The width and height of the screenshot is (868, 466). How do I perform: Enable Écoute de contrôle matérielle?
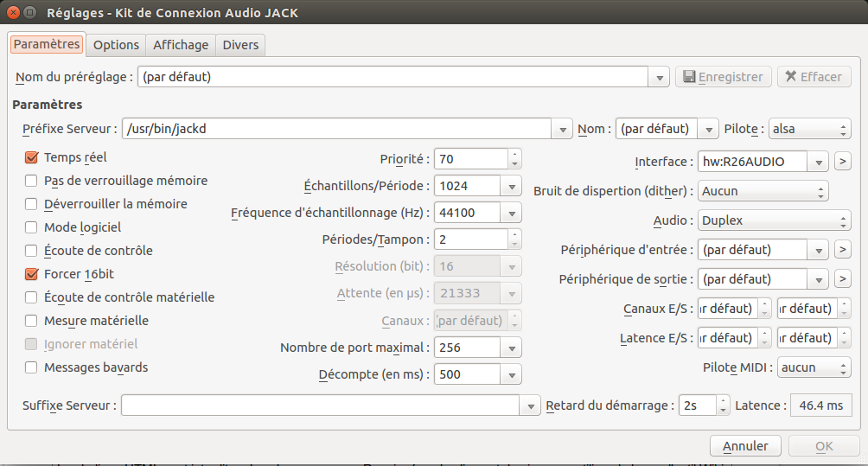[x=31, y=297]
